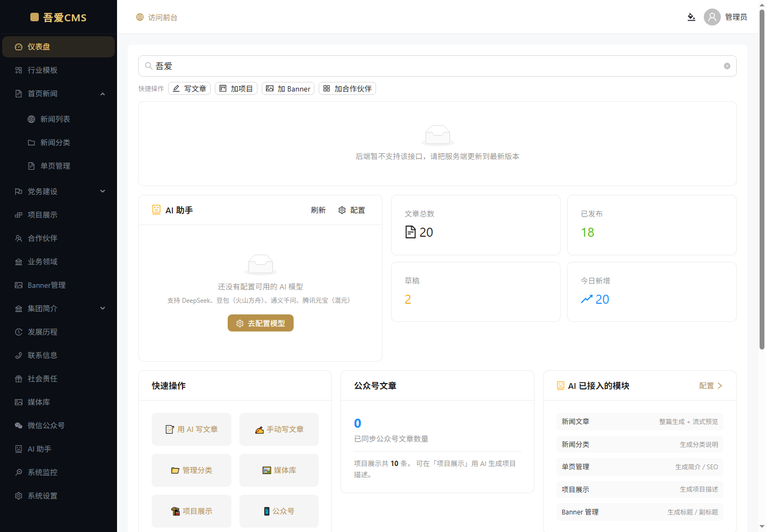Click the 新闻分类 folder icon
This screenshot has height=532, width=766.
[x=31, y=143]
